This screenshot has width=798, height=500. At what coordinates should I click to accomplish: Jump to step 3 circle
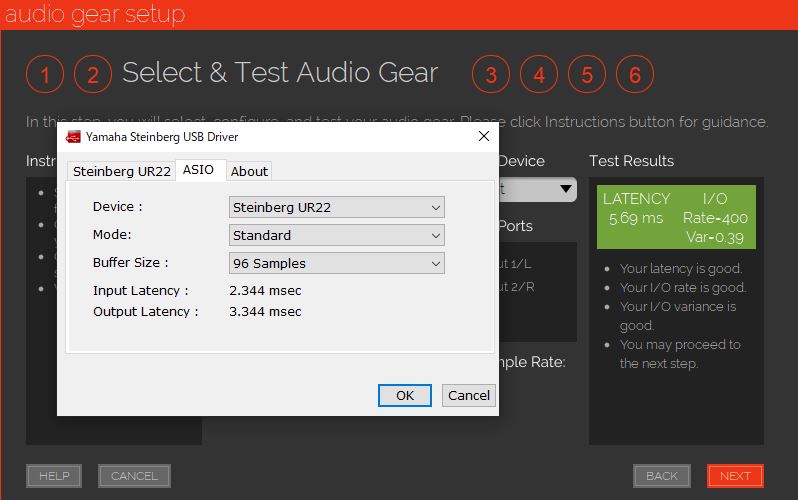(x=490, y=74)
